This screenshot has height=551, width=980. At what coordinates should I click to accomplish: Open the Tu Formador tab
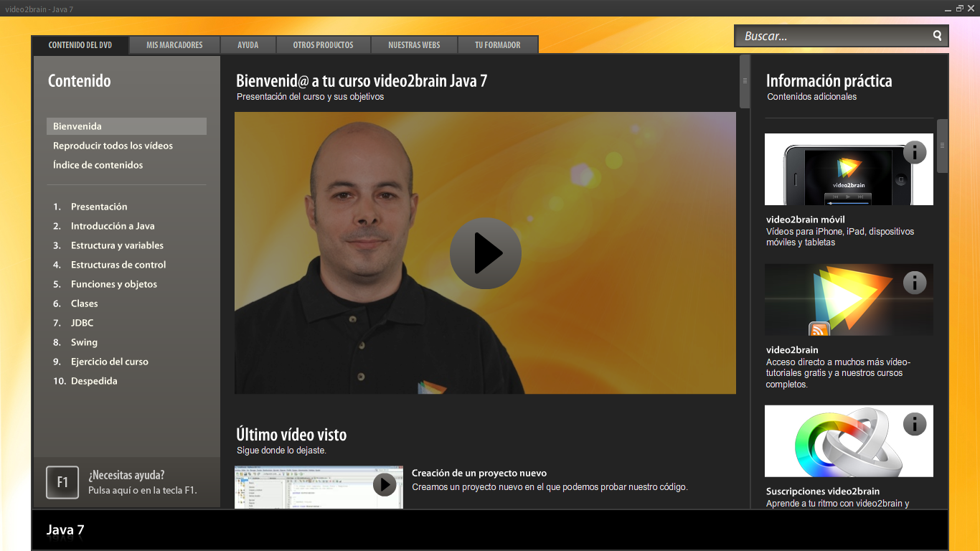pos(498,44)
